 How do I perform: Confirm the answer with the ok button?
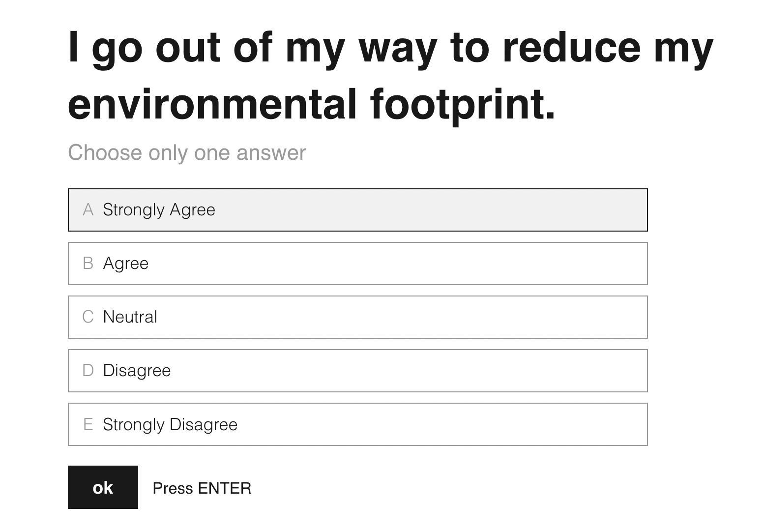pos(103,487)
